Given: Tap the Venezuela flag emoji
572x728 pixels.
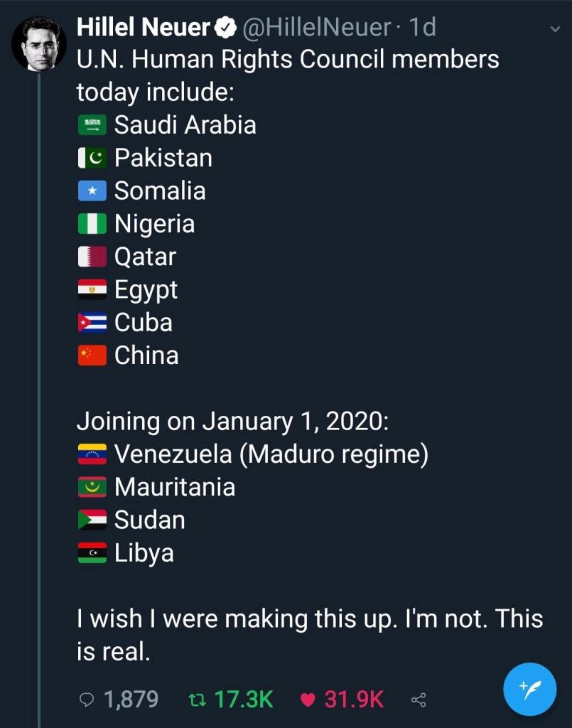Looking at the screenshot, I should 92,454.
